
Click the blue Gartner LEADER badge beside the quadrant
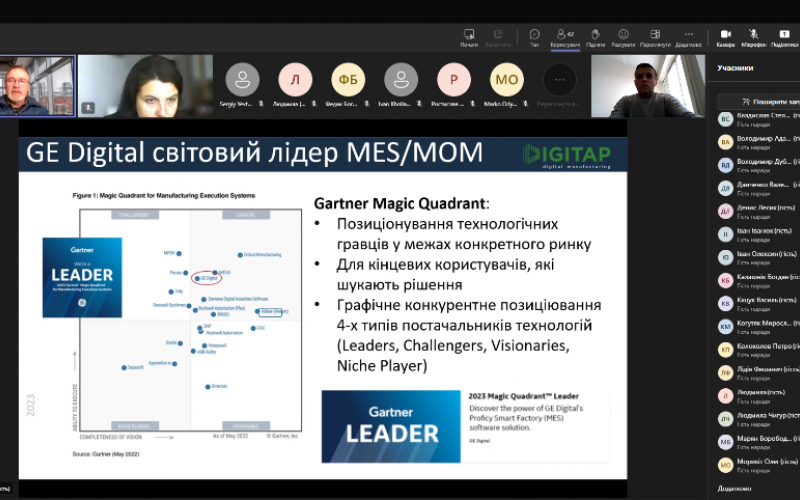pyautogui.click(x=82, y=278)
